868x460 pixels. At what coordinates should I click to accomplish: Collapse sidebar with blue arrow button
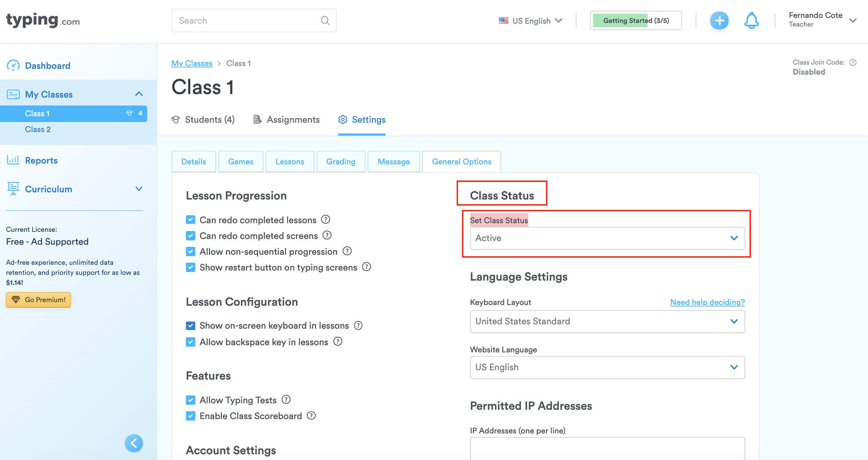tap(134, 443)
